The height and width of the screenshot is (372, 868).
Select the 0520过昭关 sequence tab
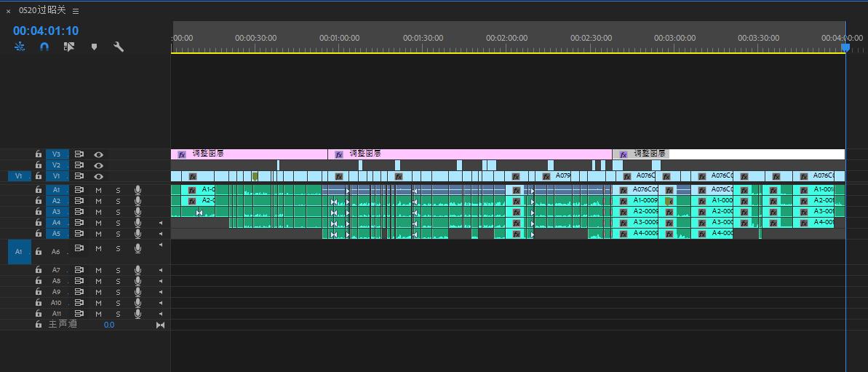(x=43, y=11)
